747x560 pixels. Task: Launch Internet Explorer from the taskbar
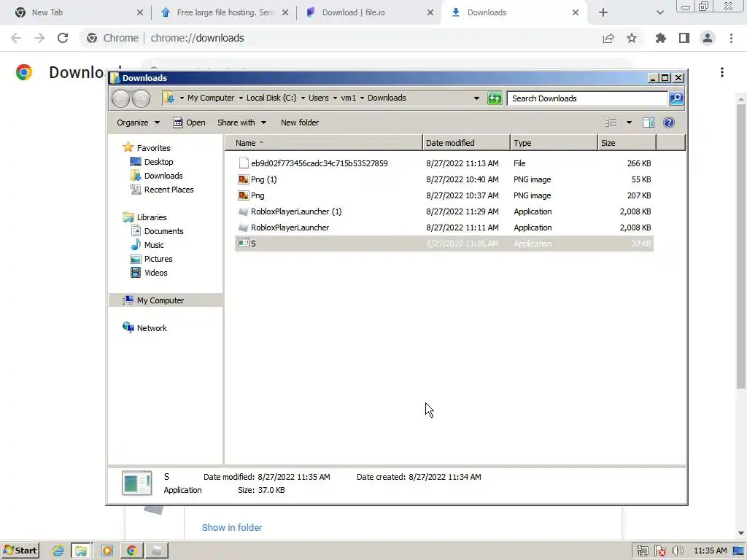click(58, 551)
